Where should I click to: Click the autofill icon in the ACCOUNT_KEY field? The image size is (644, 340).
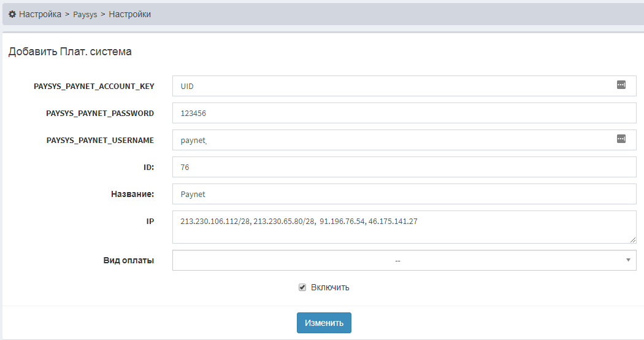(x=621, y=85)
